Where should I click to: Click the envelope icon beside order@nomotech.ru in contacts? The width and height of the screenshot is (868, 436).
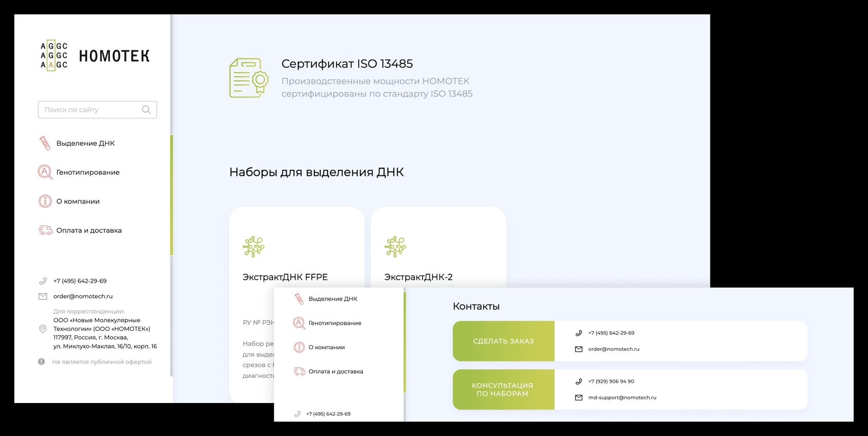click(579, 349)
